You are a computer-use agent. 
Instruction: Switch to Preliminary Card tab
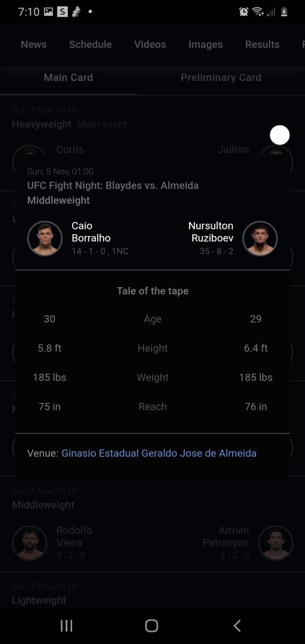[221, 77]
